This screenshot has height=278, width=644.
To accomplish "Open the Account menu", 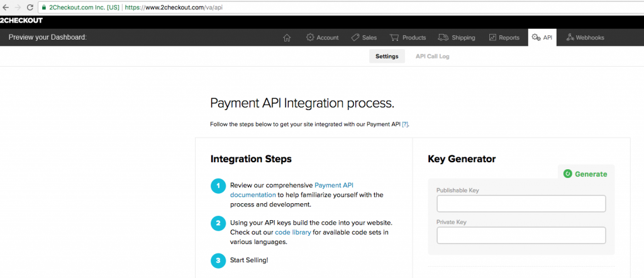I will click(x=322, y=38).
